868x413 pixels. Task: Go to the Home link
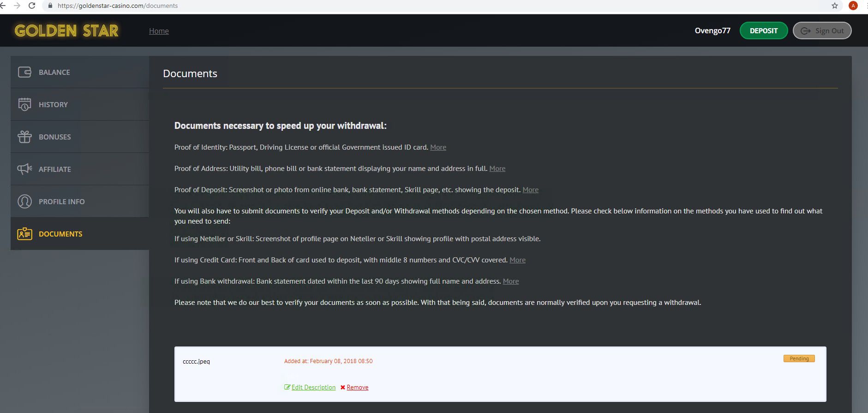(x=159, y=31)
